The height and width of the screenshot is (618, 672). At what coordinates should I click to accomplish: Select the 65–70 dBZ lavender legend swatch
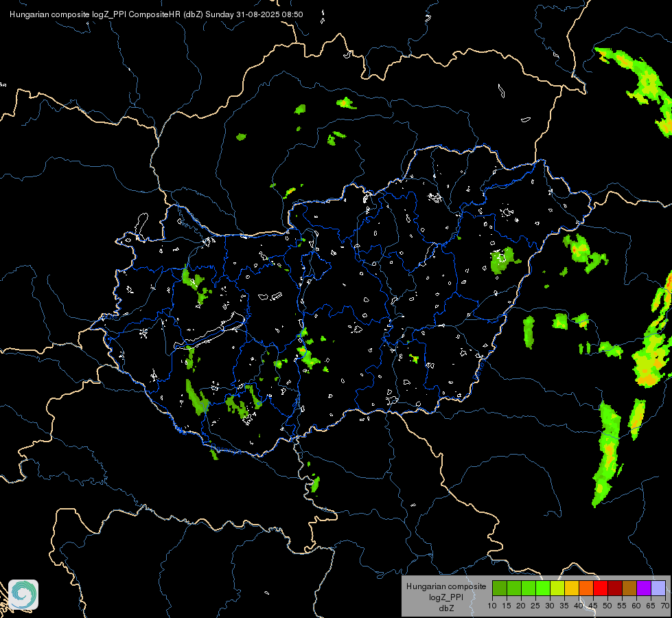(658, 588)
